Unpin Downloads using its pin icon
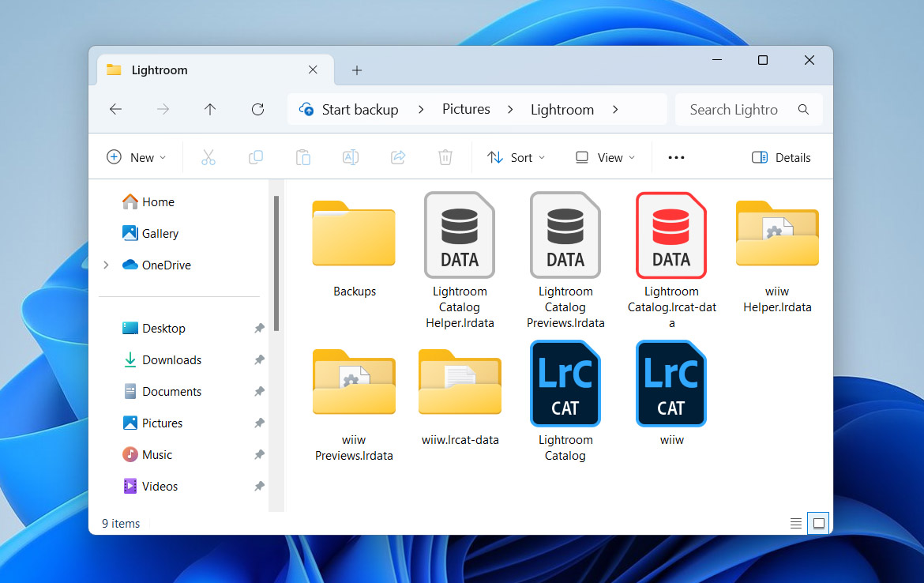The height and width of the screenshot is (583, 924). (259, 359)
